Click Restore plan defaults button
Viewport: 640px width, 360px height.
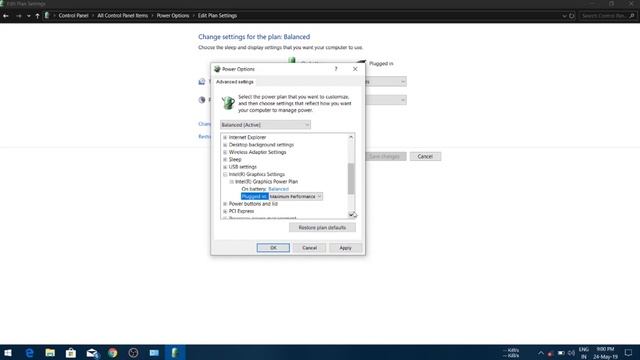322,227
